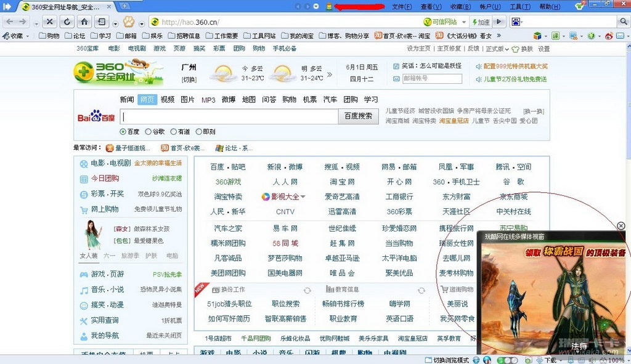631x364 pixels.
Task: Open the Weibo extension icon
Action: (x=609, y=36)
